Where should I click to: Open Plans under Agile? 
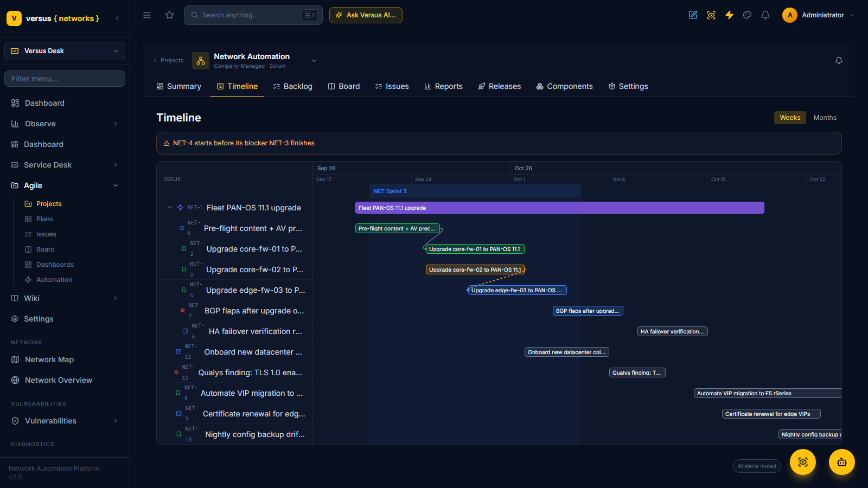pyautogui.click(x=44, y=219)
